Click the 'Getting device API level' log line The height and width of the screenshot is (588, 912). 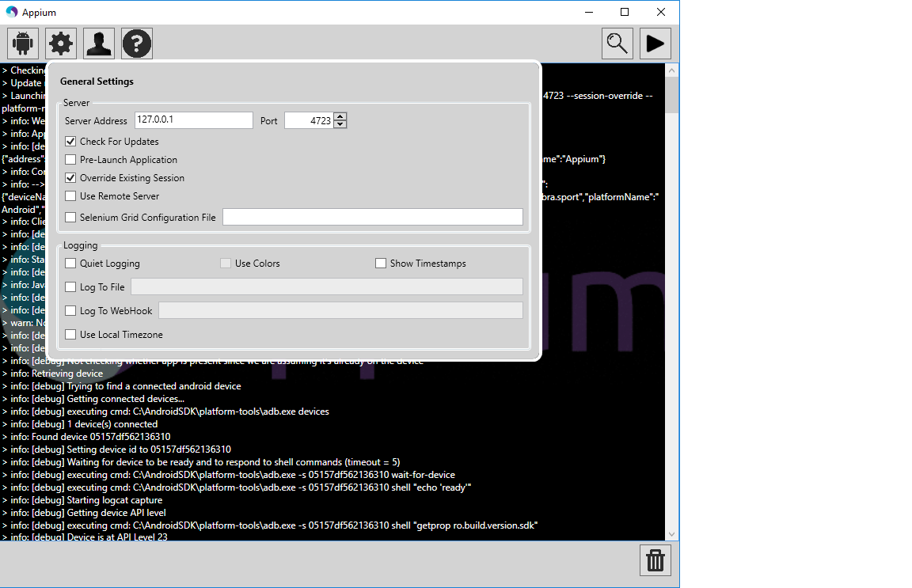tap(84, 513)
